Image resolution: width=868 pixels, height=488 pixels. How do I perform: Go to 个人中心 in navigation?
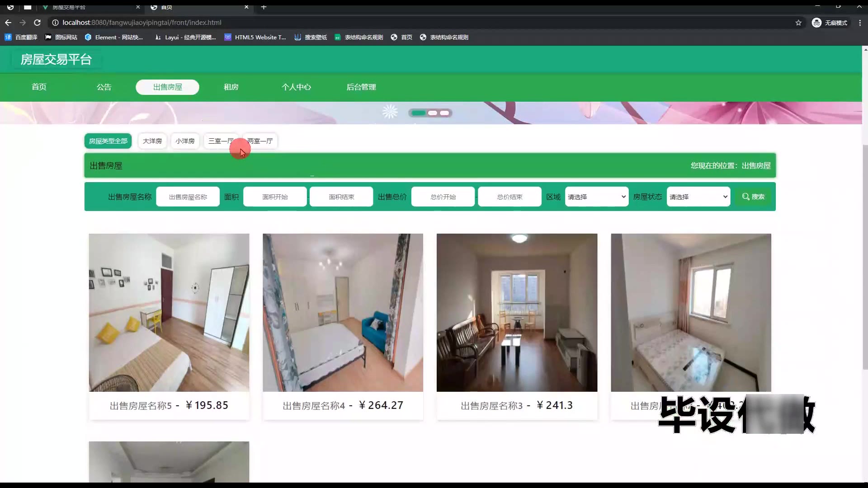pos(296,87)
